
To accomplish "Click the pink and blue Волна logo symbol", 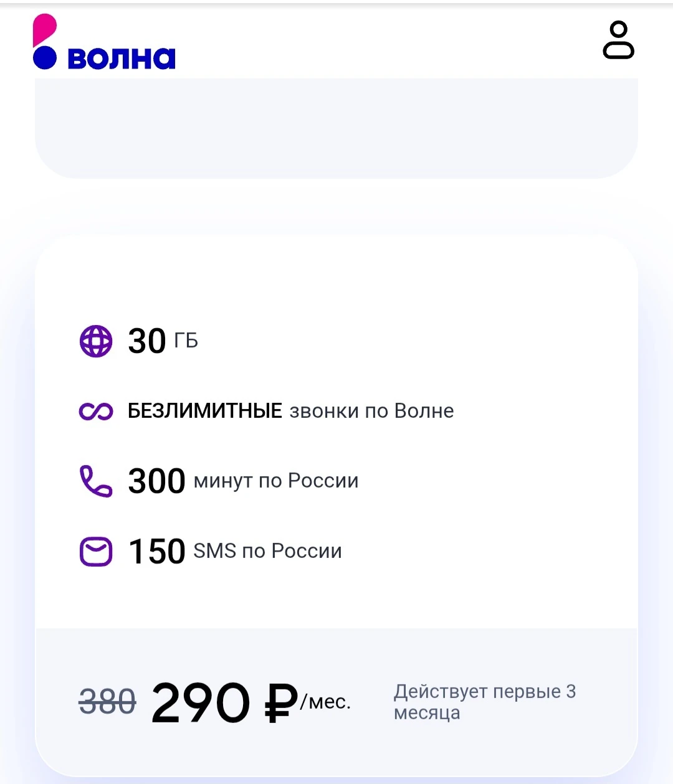I will (45, 42).
